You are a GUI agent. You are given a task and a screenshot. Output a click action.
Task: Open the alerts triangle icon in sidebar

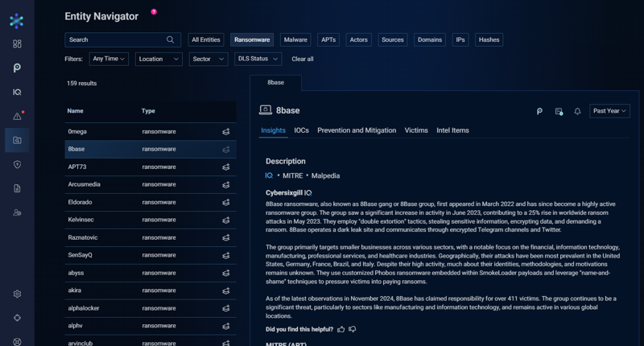[x=17, y=116]
